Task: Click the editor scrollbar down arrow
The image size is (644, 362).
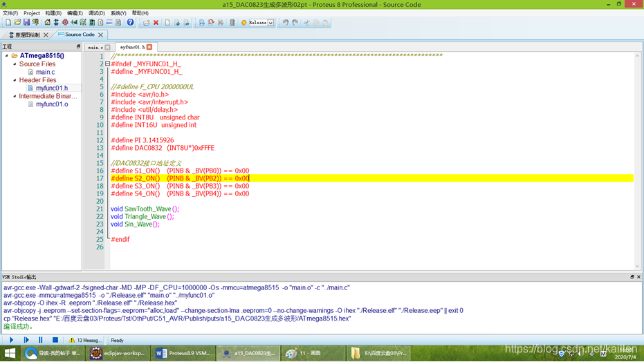Action: pyautogui.click(x=638, y=267)
